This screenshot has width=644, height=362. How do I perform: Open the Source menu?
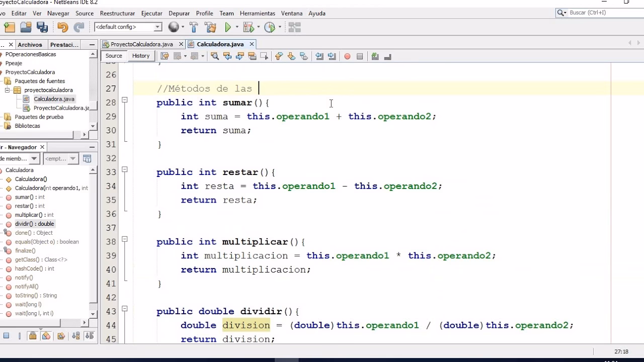[85, 13]
